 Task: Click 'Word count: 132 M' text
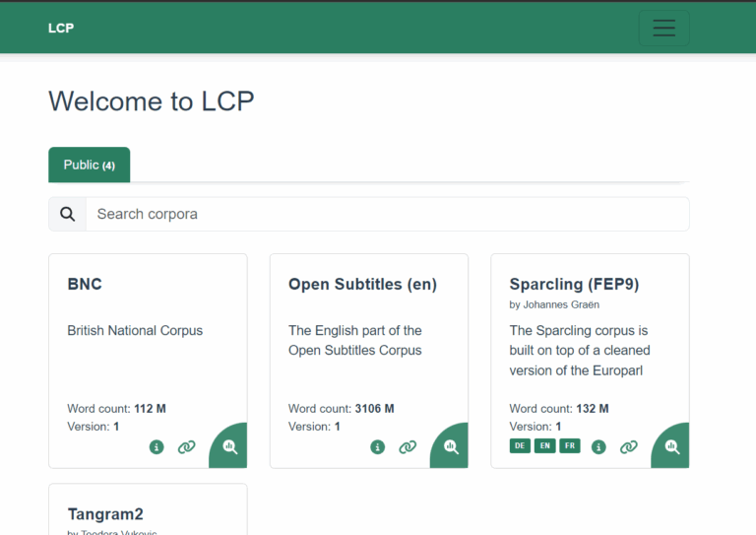coord(559,409)
